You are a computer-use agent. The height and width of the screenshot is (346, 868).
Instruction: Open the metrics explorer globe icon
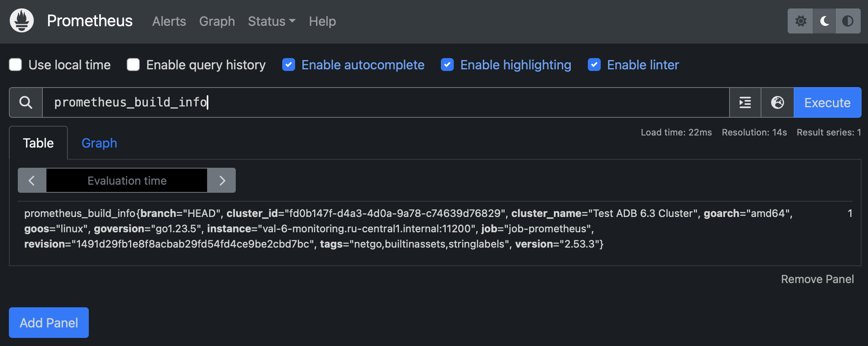pyautogui.click(x=778, y=102)
